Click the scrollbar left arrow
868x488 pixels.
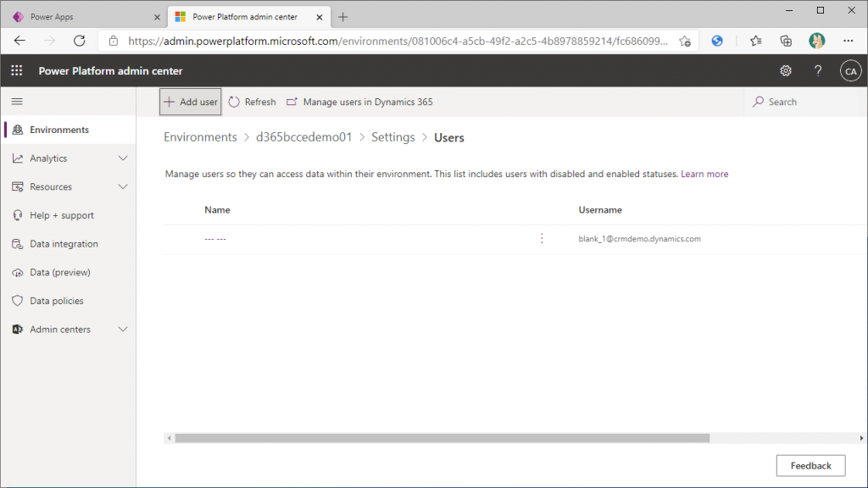click(169, 438)
